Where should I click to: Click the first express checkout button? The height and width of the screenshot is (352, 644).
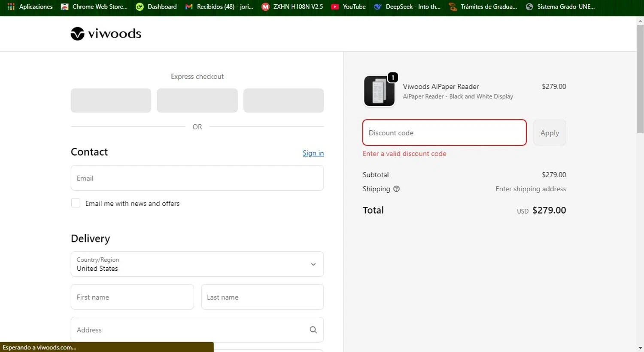(x=111, y=101)
